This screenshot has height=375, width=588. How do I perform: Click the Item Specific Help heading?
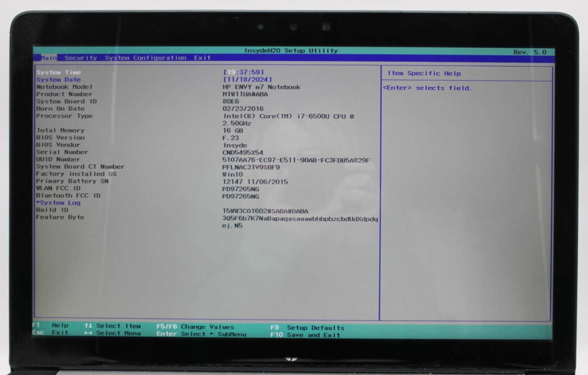(x=424, y=73)
